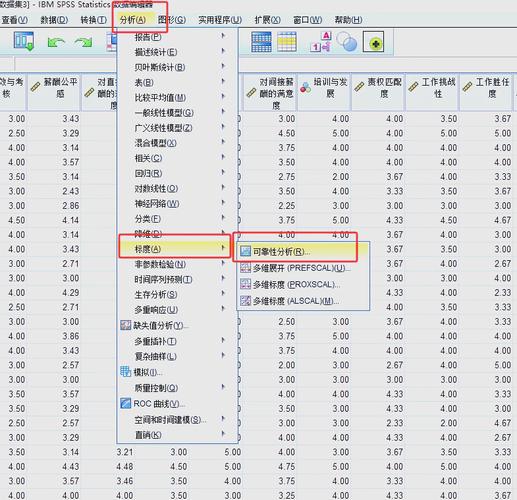Click the redo arrow toolbar icon
The width and height of the screenshot is (517, 500).
pos(83,42)
